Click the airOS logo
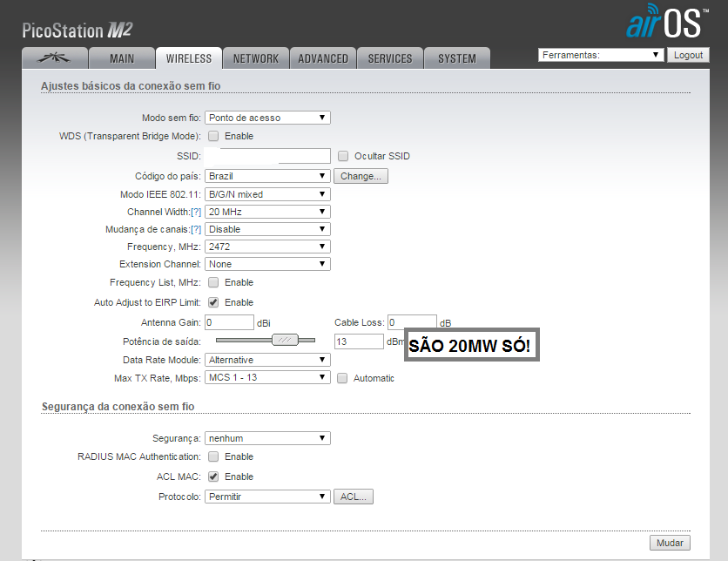Viewport: 728px width, 561px height. tap(667, 22)
